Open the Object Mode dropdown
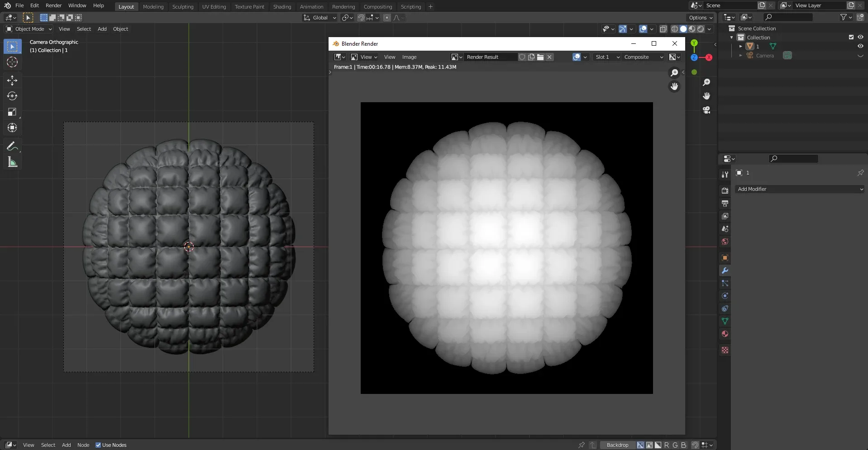 [x=29, y=29]
